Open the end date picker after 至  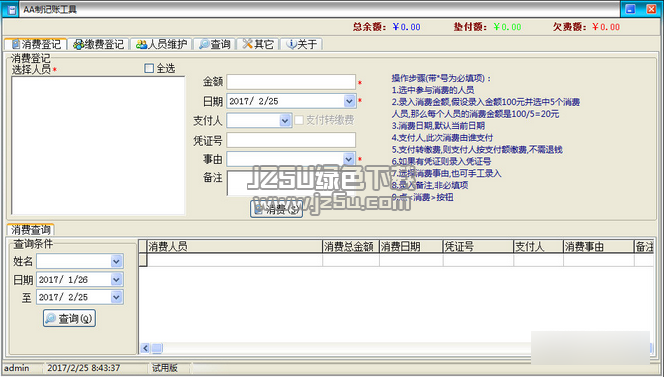(116, 297)
